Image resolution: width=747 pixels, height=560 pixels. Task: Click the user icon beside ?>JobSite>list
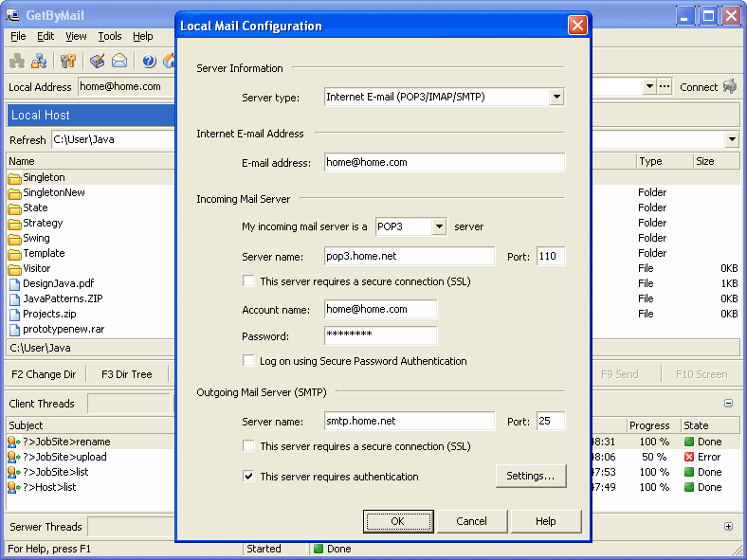(14, 473)
